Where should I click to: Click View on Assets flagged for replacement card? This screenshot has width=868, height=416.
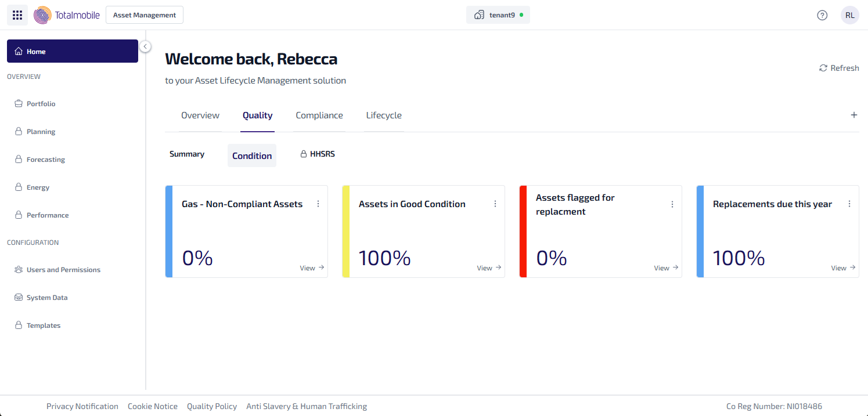pos(665,268)
